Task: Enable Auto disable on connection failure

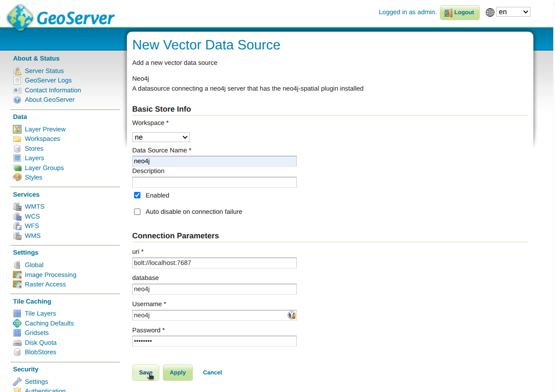Action: (137, 211)
